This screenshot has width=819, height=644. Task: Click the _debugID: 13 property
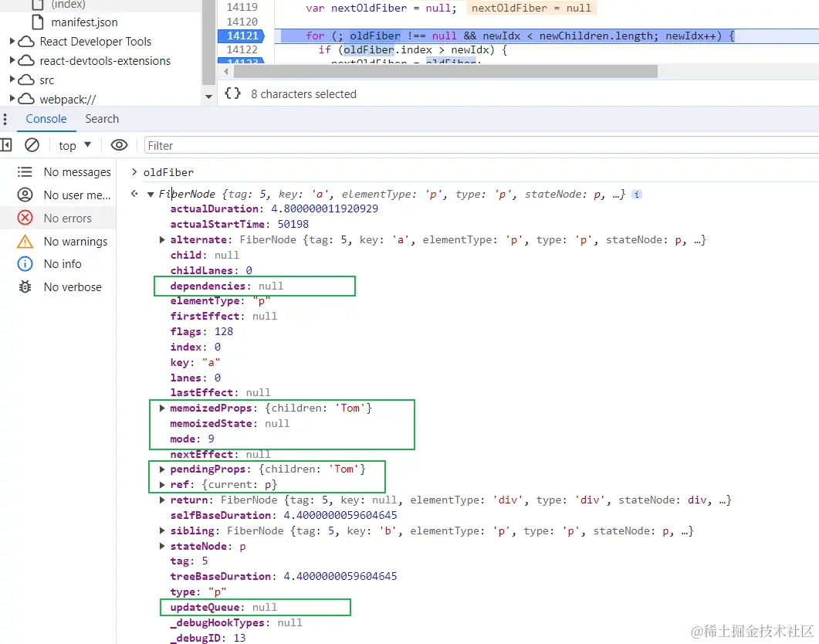pos(208,638)
